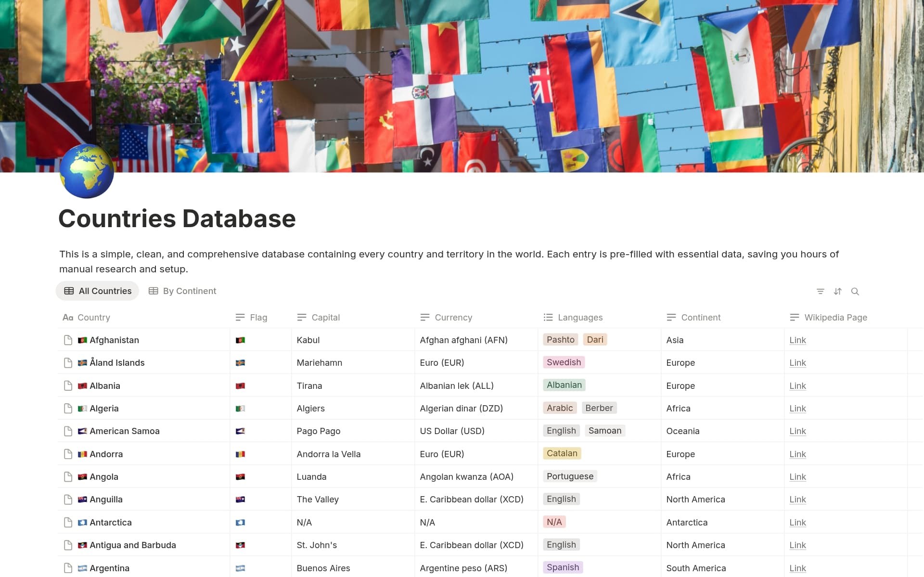Click the sort icon above the table
Screen dimensions: 924x577
tap(838, 291)
